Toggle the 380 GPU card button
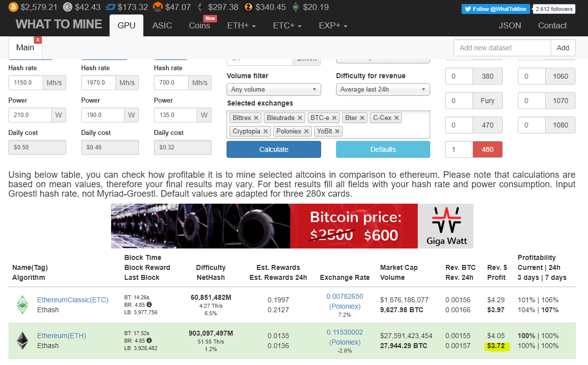The width and height of the screenshot is (588, 365). click(487, 76)
